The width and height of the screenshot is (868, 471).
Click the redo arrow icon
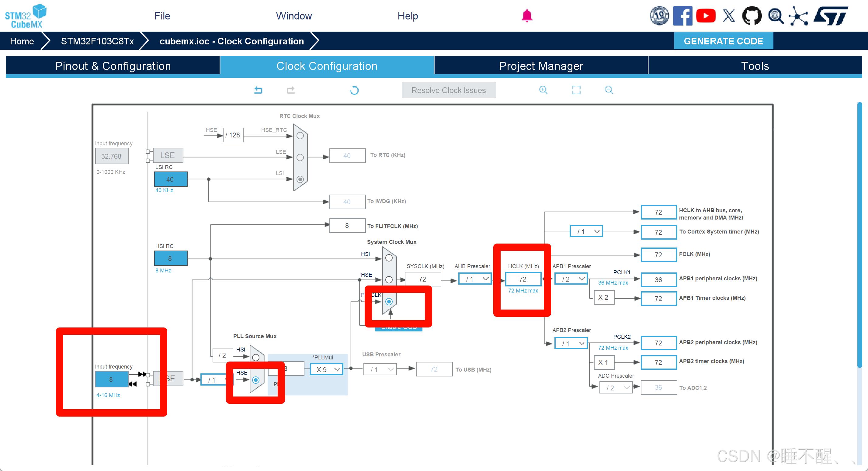(x=291, y=90)
